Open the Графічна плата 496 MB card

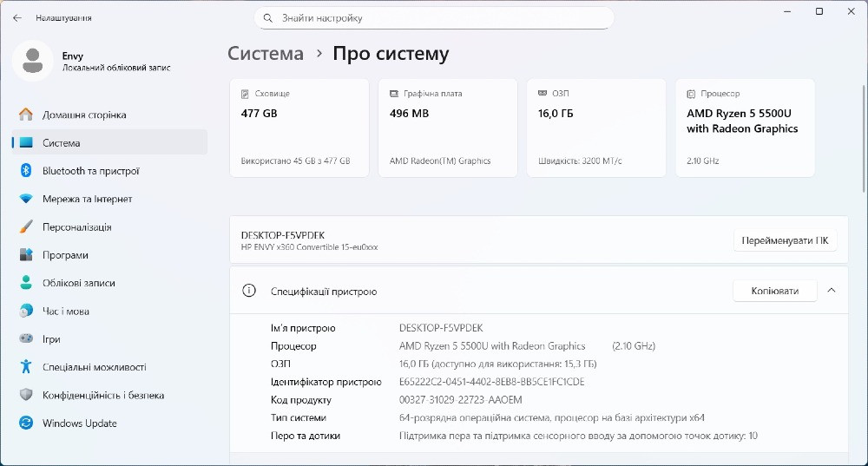tap(448, 128)
